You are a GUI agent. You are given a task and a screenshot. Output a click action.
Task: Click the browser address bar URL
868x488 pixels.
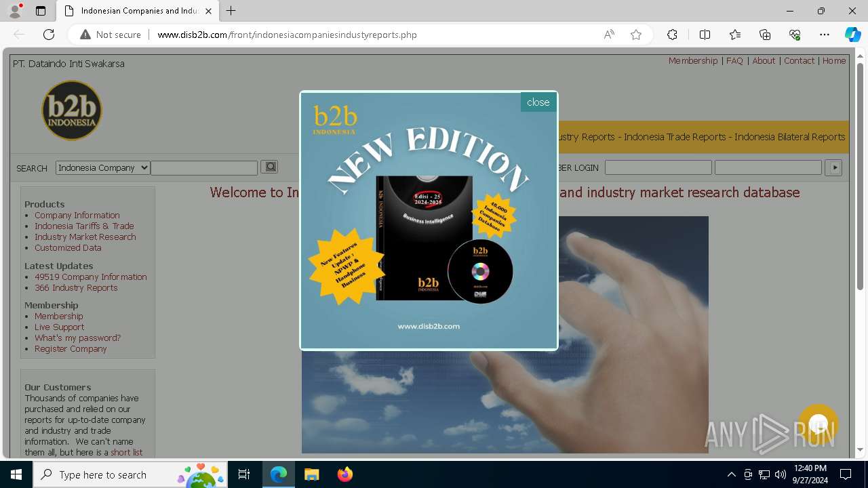click(287, 35)
